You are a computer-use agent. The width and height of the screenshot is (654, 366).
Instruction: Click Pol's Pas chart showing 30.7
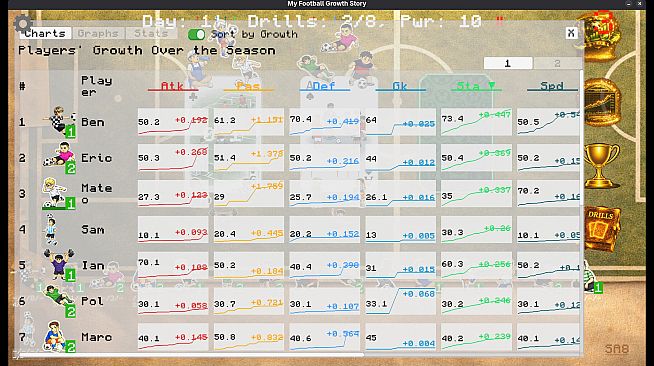[x=249, y=301]
